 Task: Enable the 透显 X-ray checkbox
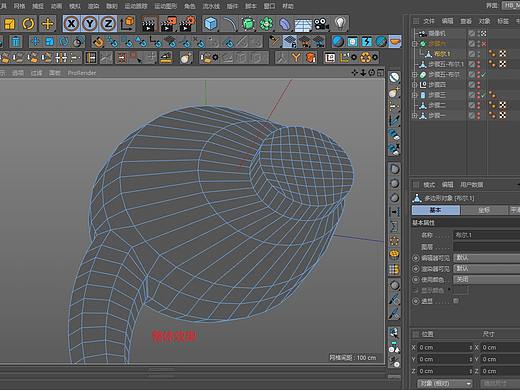click(x=456, y=301)
